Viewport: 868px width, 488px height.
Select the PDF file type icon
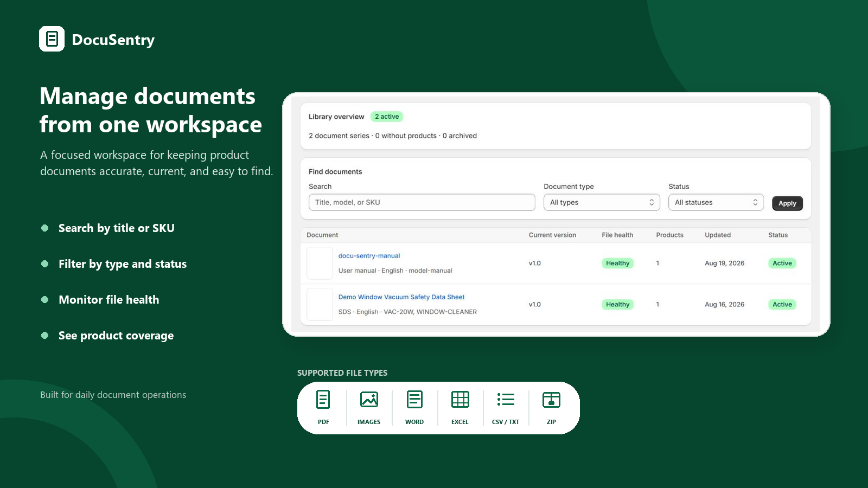click(323, 400)
